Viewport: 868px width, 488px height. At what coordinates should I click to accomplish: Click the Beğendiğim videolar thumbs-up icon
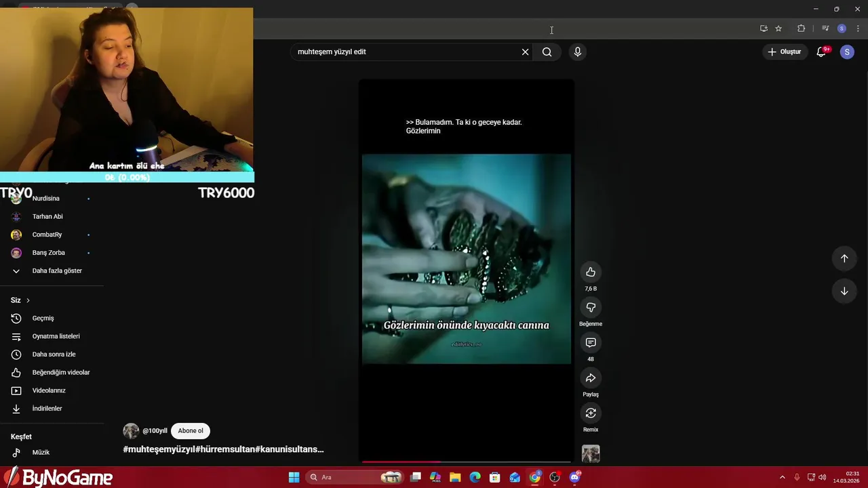click(x=16, y=372)
